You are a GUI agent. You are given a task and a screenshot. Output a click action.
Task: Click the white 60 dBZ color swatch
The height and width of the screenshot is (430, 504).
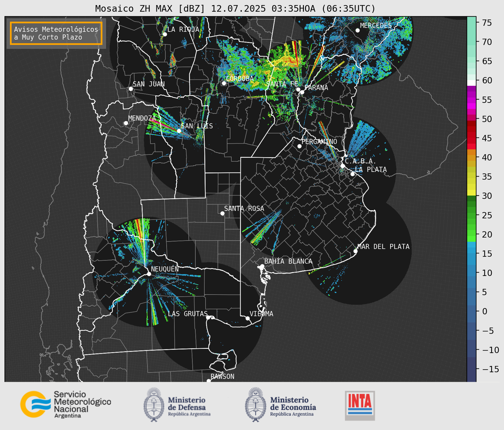pos(471,83)
